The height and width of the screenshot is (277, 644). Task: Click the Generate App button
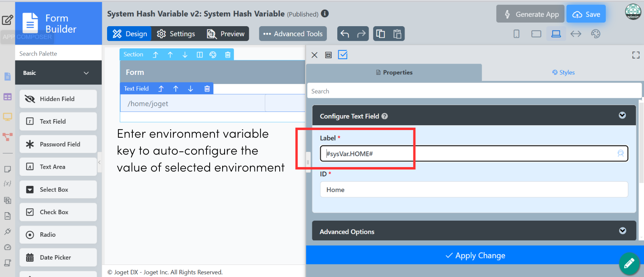coord(531,14)
